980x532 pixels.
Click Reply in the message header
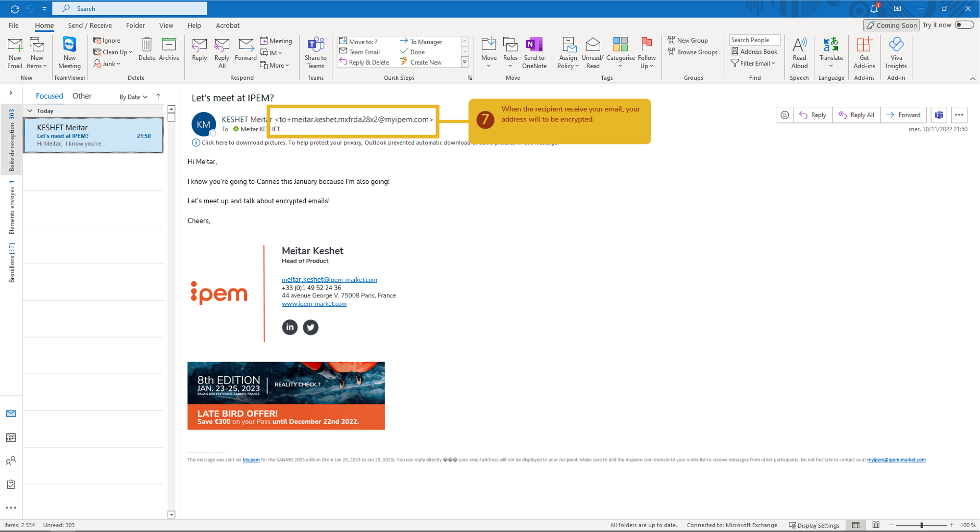(x=812, y=115)
